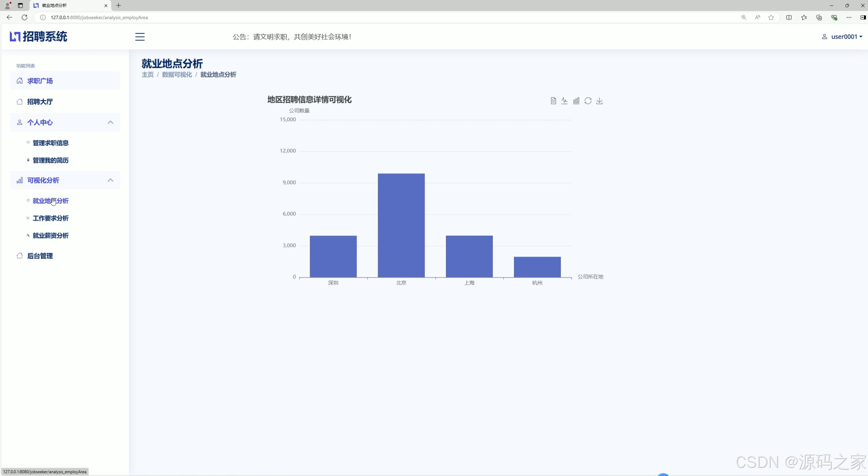Open 就业薪资分析 submenu item
The image size is (868, 476).
[x=51, y=236]
